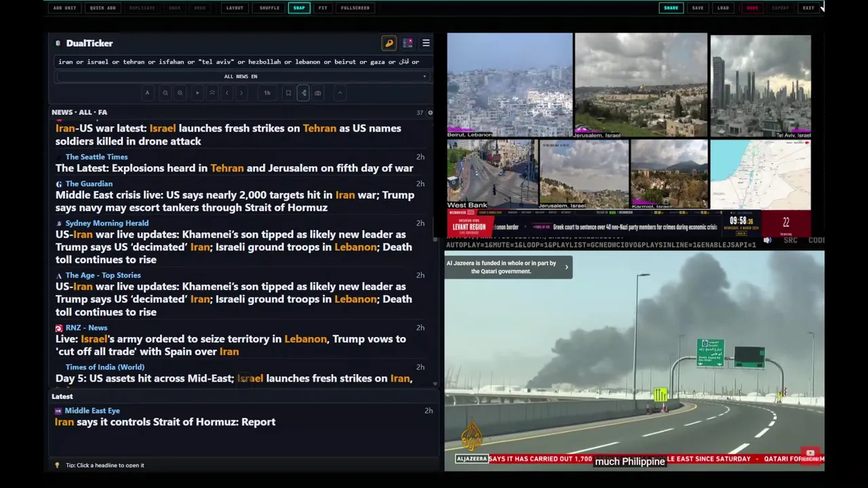Click the QUICK ADD button
This screenshot has height=488, width=868.
[103, 8]
